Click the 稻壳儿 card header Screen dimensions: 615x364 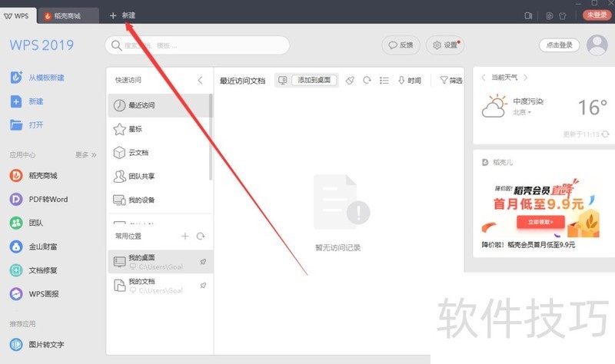tap(497, 162)
